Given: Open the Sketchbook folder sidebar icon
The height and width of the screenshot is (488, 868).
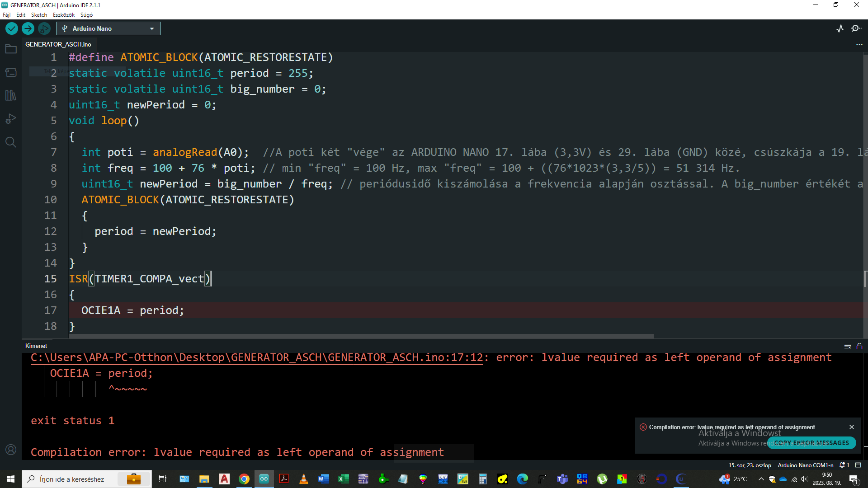Looking at the screenshot, I should tap(11, 49).
